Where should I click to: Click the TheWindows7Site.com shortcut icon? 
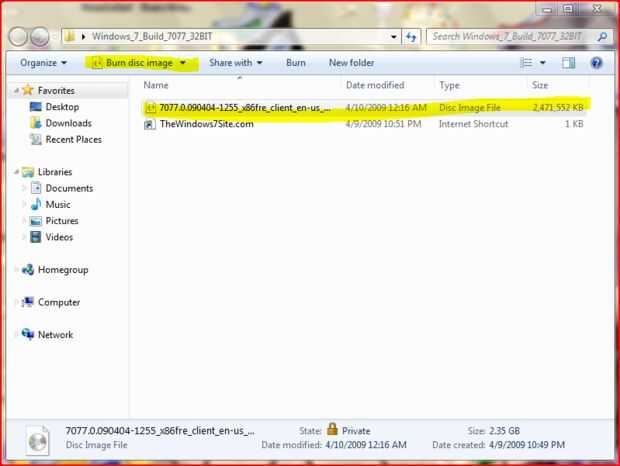[149, 125]
